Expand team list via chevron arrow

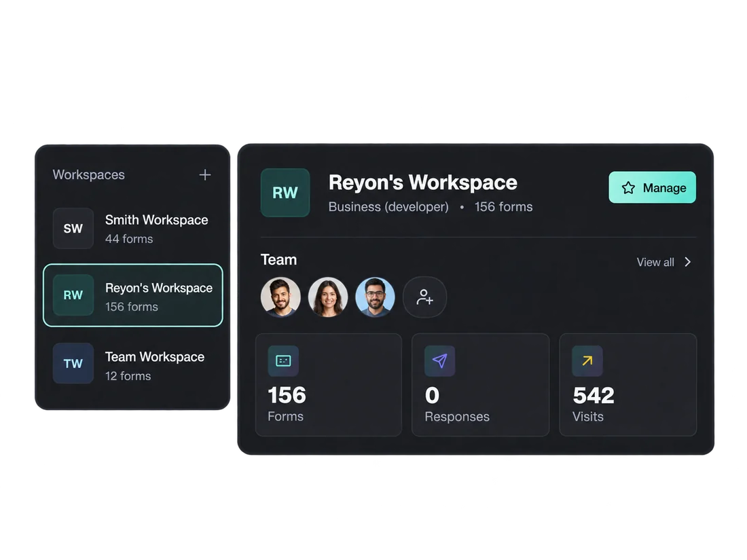687,262
